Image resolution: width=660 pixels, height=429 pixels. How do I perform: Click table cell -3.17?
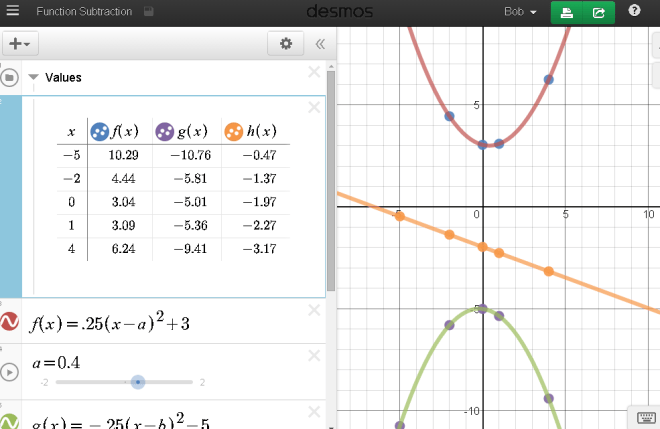point(259,249)
